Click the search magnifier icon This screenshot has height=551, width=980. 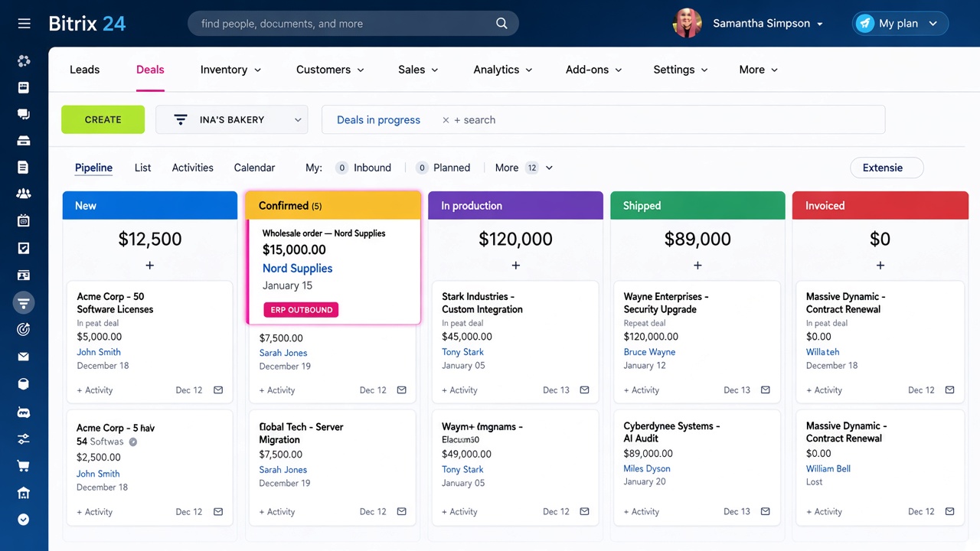click(x=501, y=24)
